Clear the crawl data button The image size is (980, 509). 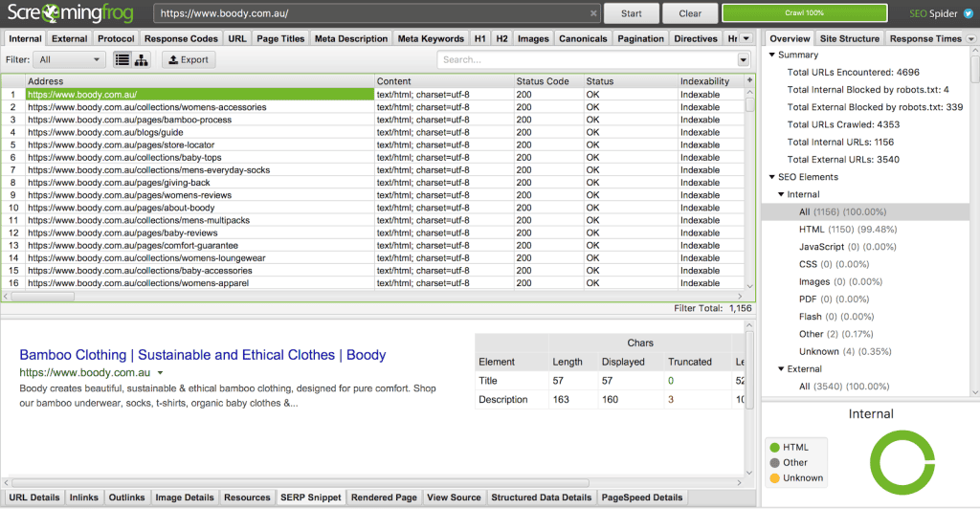(690, 13)
